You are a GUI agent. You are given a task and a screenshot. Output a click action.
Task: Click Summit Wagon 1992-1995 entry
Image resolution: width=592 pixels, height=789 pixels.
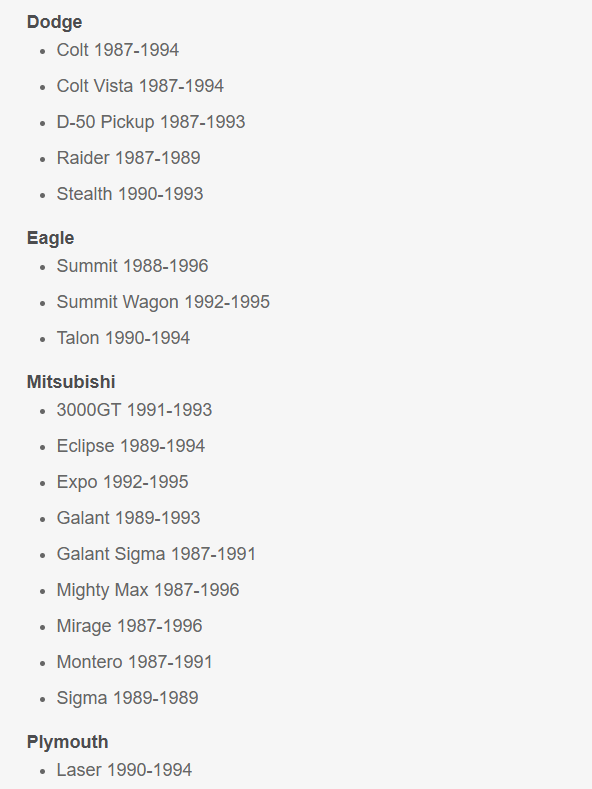tap(163, 302)
